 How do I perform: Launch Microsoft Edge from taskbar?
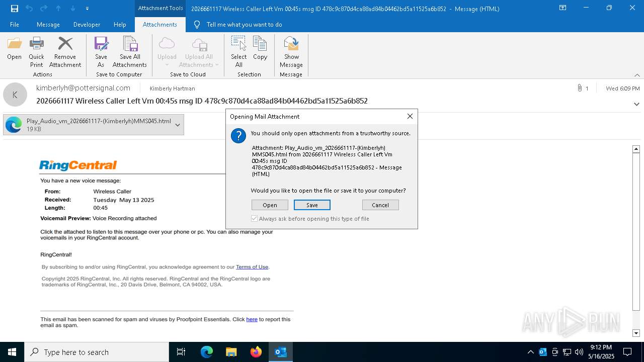coord(207,352)
